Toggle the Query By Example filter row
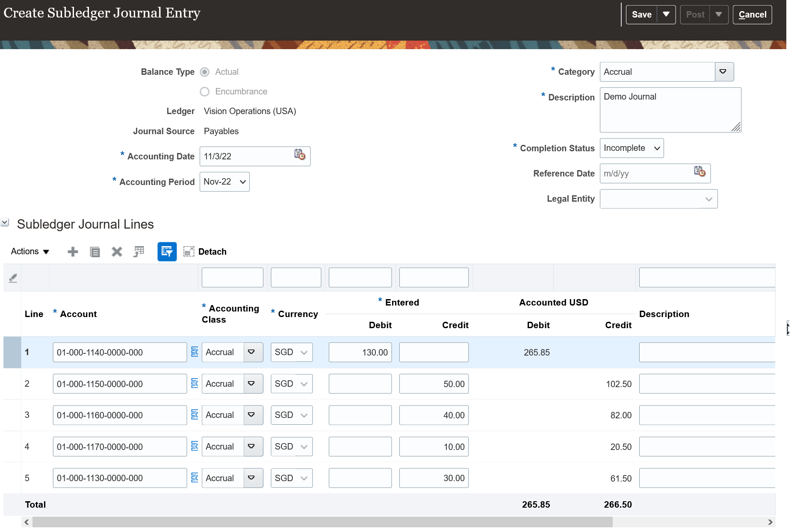 pos(167,252)
